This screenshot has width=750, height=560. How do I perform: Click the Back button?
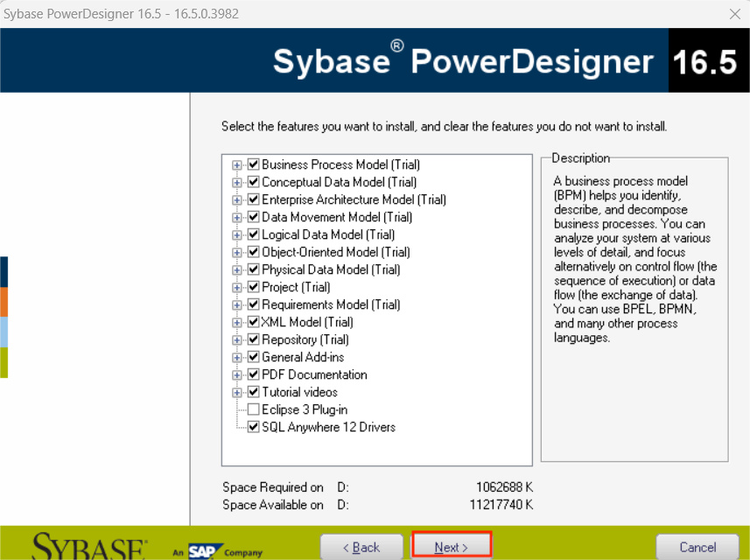point(361,545)
